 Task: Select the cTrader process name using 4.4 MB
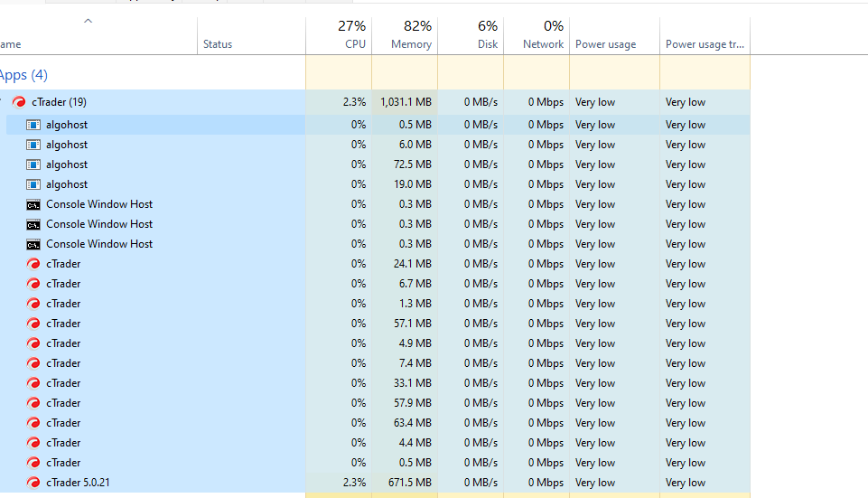pos(63,443)
